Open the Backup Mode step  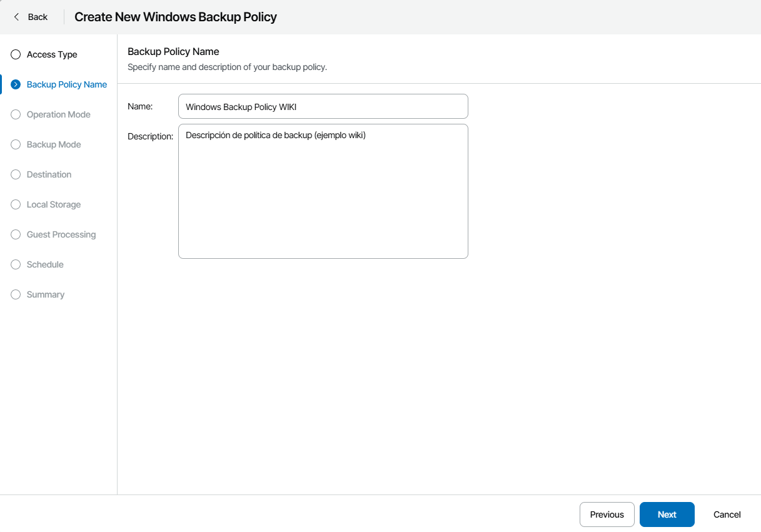click(54, 144)
